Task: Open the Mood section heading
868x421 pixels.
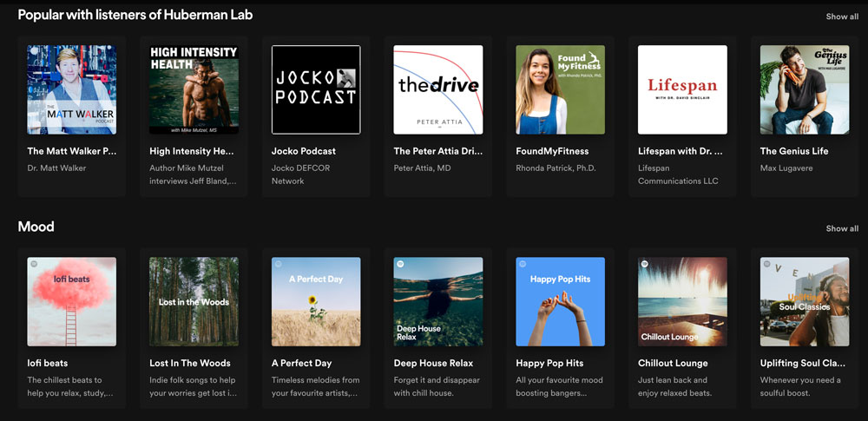Action: (x=36, y=227)
